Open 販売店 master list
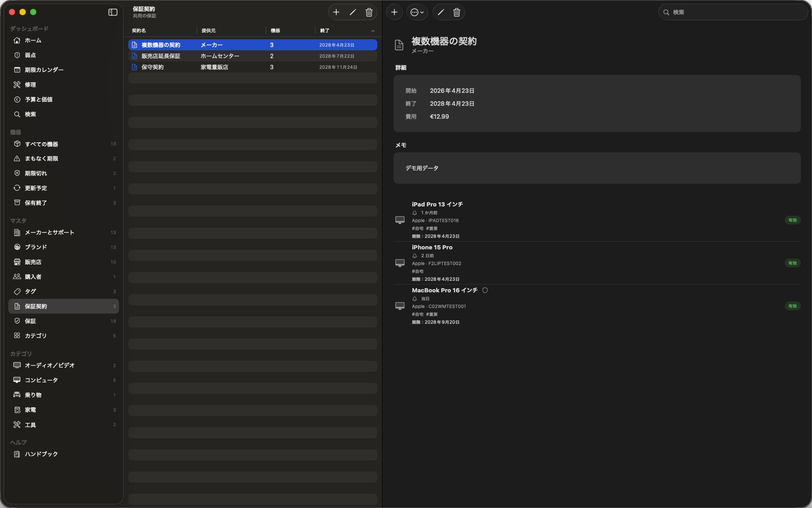 (x=64, y=262)
